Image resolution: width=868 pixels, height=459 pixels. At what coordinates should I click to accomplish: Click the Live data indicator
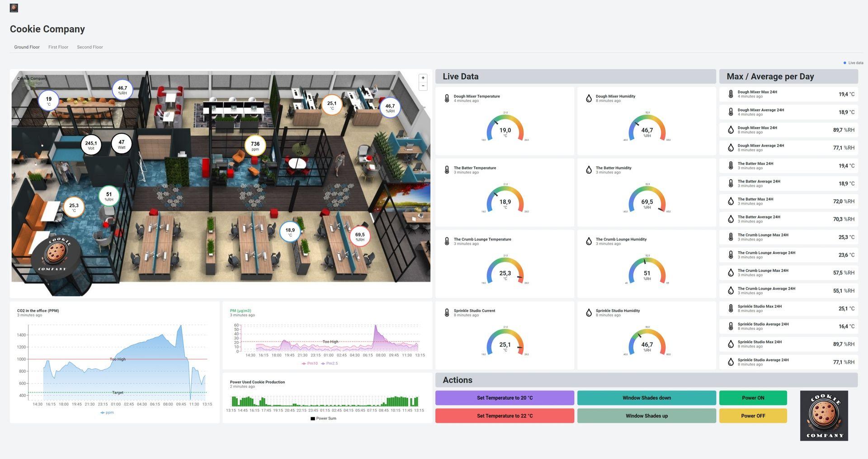[x=853, y=63]
